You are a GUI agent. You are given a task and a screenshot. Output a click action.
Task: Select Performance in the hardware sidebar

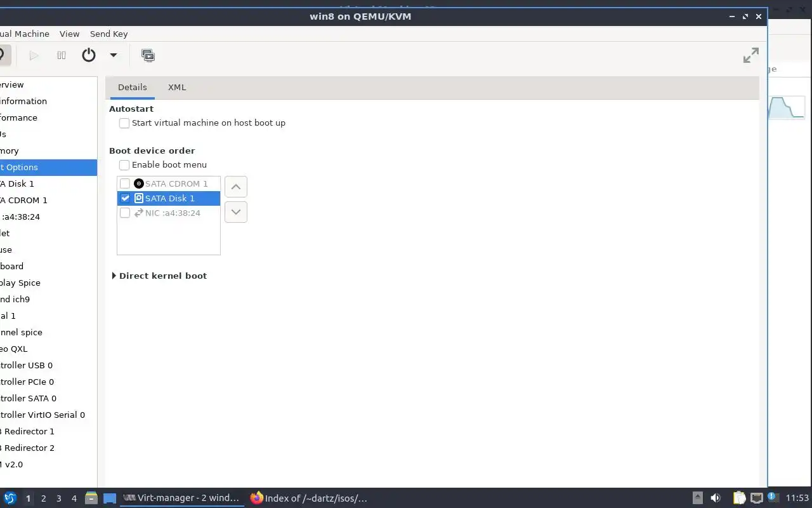pyautogui.click(x=48, y=117)
